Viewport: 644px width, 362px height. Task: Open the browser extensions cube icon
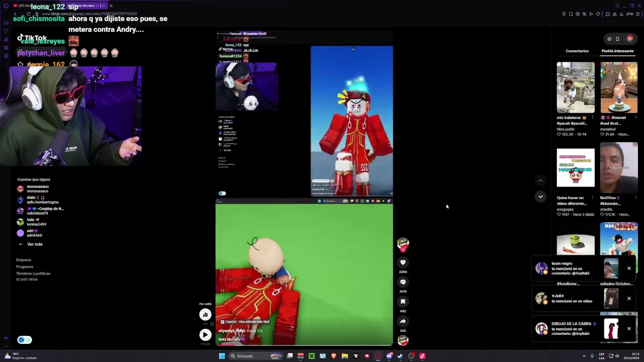click(608, 14)
